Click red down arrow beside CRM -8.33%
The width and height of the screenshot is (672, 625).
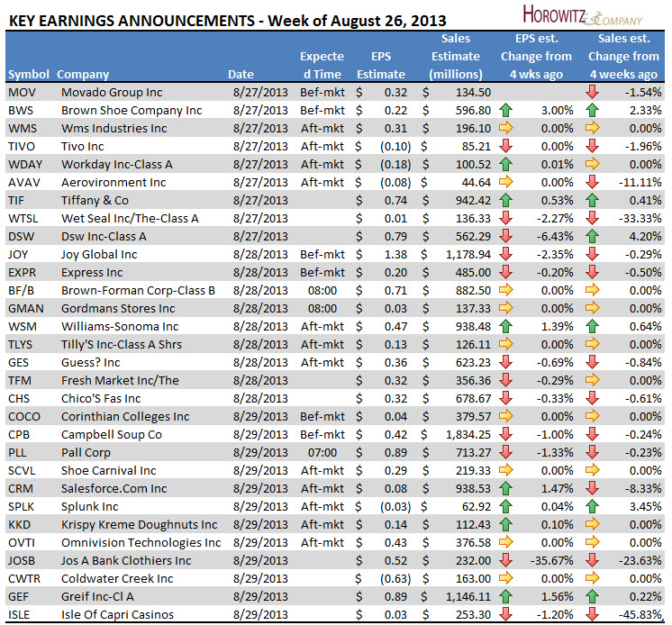[x=593, y=488]
